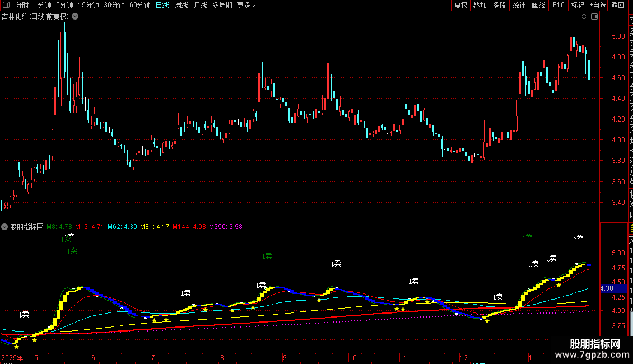Open F10 company information
This screenshot has height=364, width=633.
click(558, 5)
